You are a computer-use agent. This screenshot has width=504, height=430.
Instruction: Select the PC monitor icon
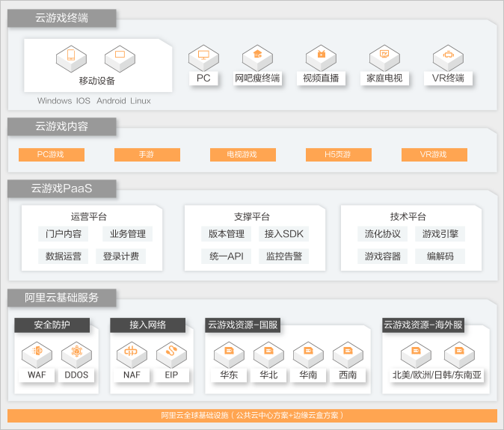(x=203, y=58)
